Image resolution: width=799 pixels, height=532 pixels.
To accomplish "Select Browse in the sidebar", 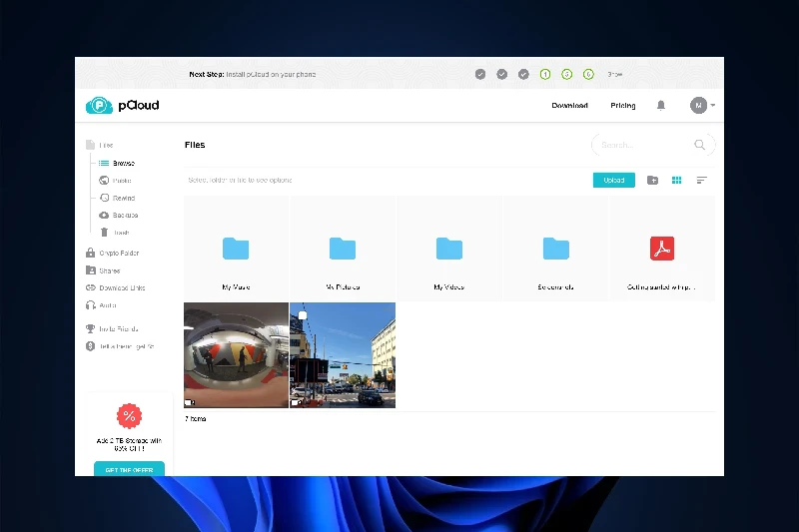I will pyautogui.click(x=117, y=164).
